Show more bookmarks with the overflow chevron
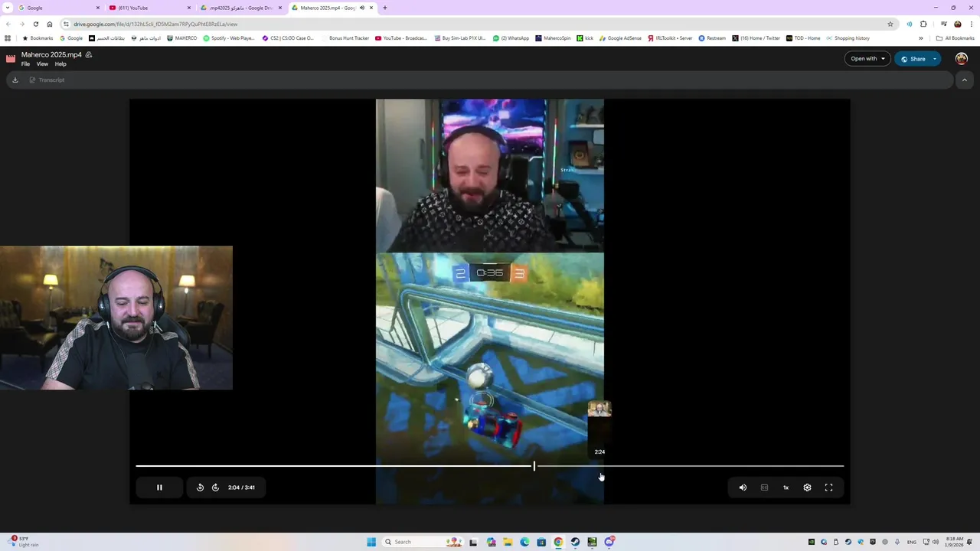This screenshot has height=551, width=980. coord(921,38)
